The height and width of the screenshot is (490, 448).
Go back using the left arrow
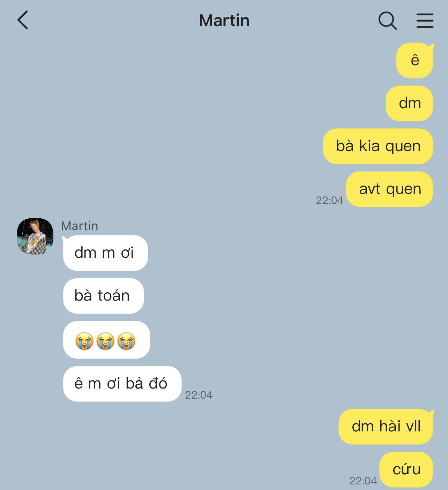point(23,20)
